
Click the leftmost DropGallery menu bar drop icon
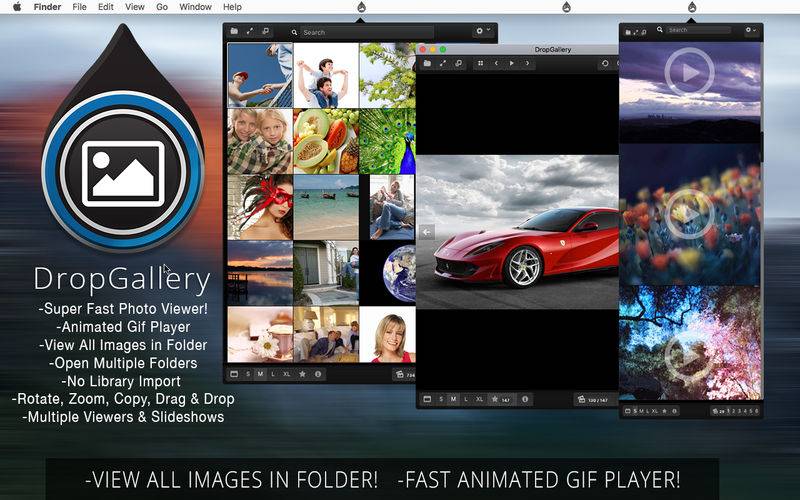click(x=361, y=7)
